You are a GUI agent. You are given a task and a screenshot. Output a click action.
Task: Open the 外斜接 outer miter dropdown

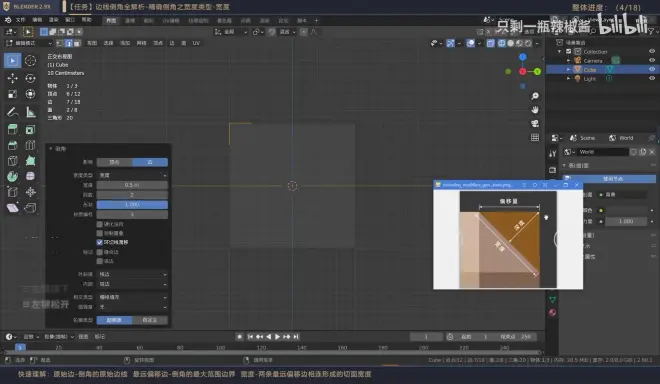click(x=132, y=274)
